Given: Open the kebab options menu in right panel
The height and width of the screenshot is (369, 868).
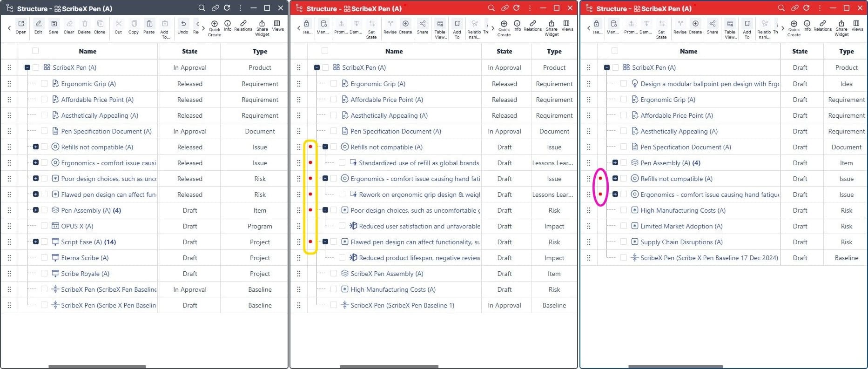Looking at the screenshot, I should tap(820, 8).
